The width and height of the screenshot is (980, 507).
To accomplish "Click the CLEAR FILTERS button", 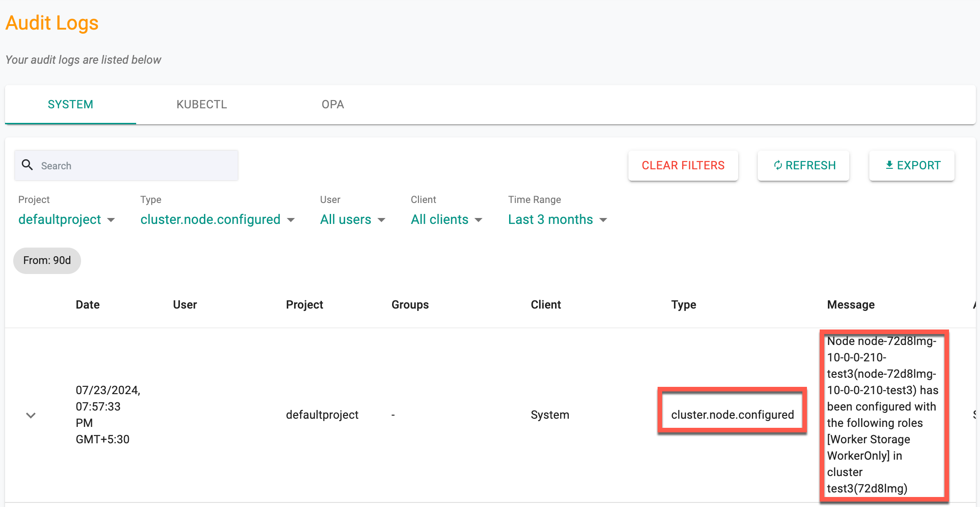I will (683, 166).
